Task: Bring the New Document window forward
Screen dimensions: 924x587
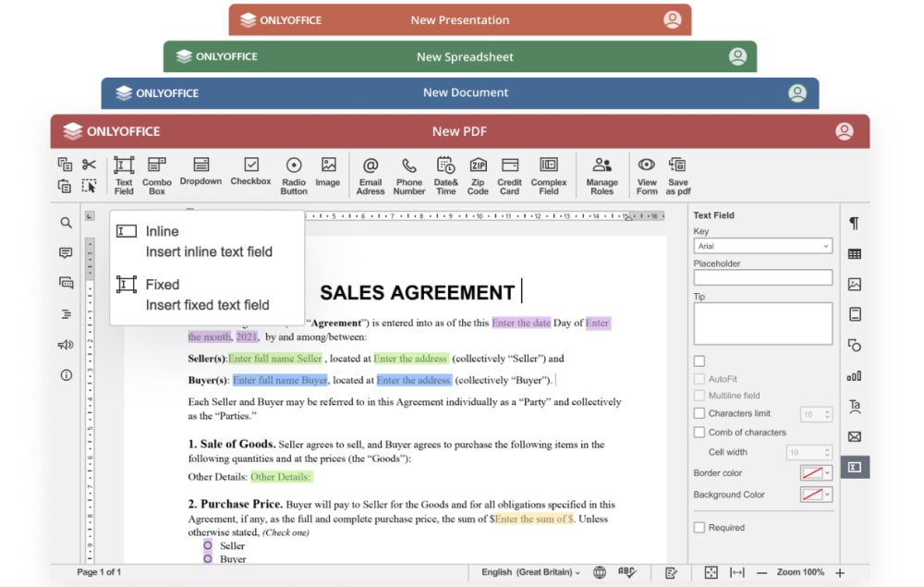Action: tap(459, 93)
